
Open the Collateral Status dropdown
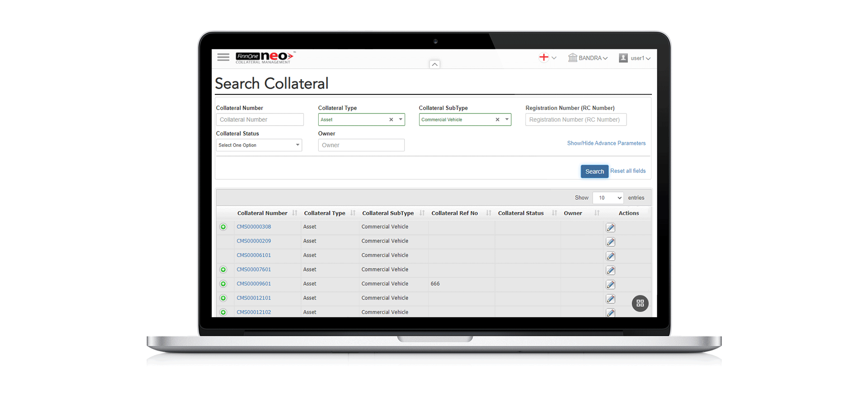[x=259, y=145]
